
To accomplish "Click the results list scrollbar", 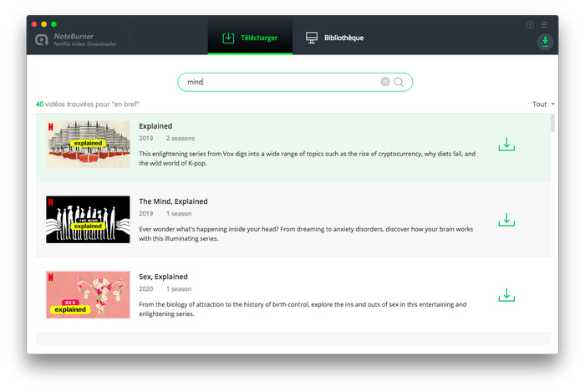I will 552,123.
